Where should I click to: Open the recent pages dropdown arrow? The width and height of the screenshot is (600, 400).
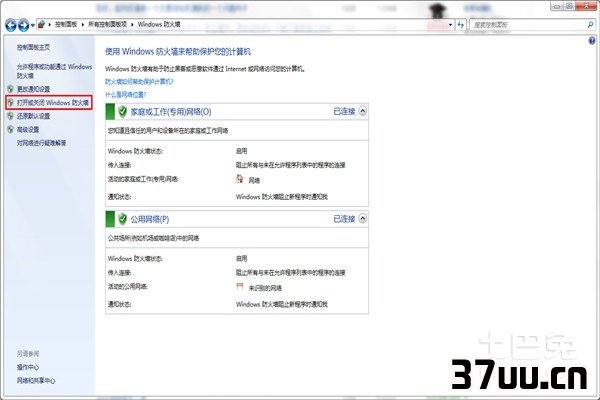pos(33,26)
